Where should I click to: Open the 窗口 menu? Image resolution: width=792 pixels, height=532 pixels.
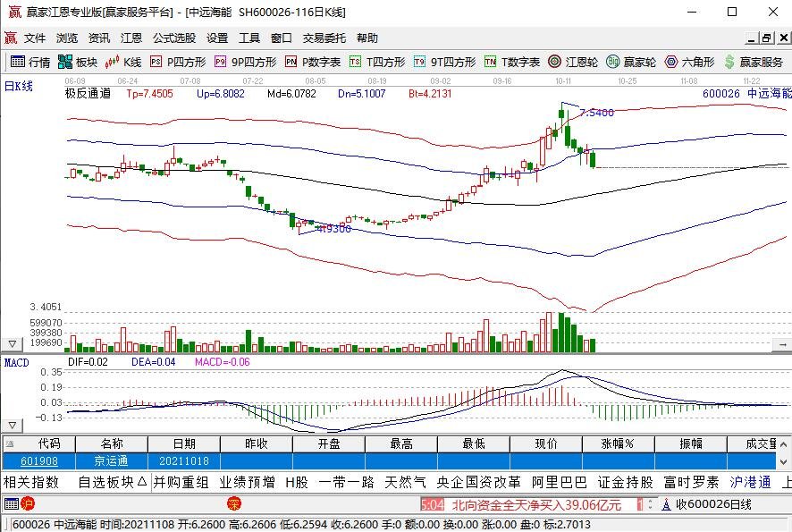click(282, 38)
